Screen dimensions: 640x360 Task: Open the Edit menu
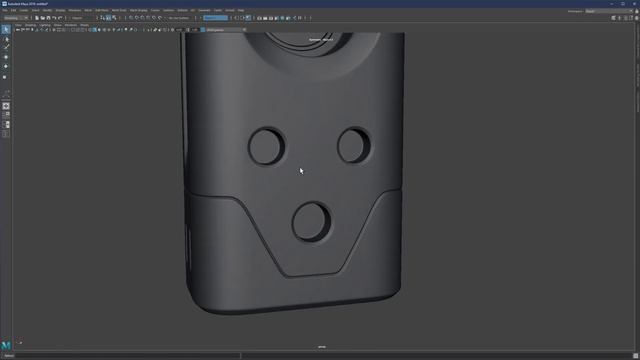13,10
